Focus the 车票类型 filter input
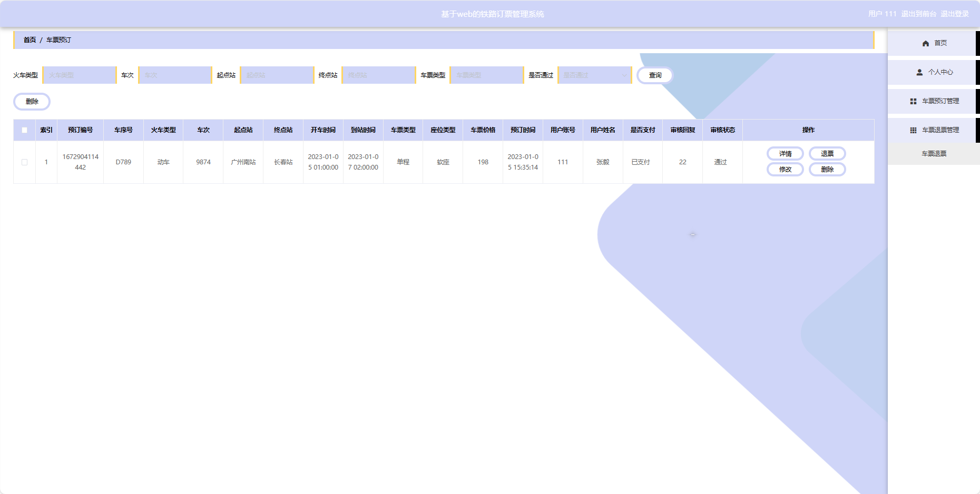980x494 pixels. coord(487,75)
